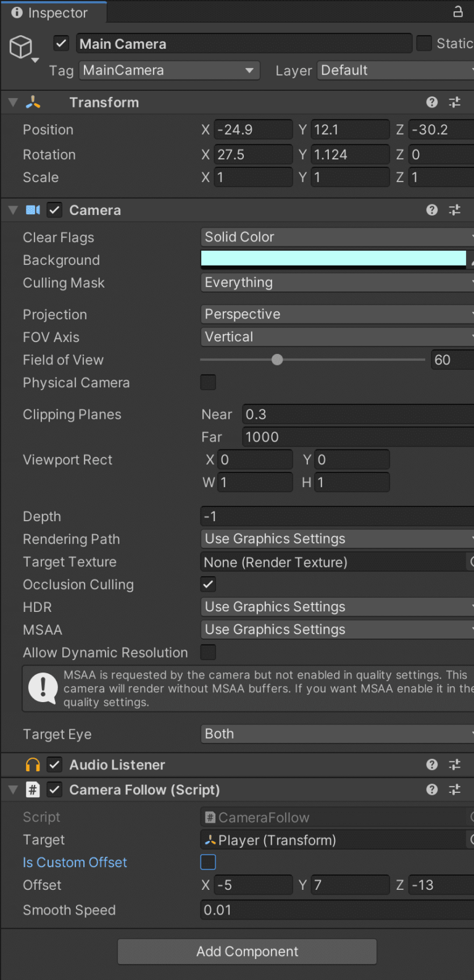Open the Tag MainCamera dropdown
Screen dimensions: 474x980
click(x=169, y=70)
